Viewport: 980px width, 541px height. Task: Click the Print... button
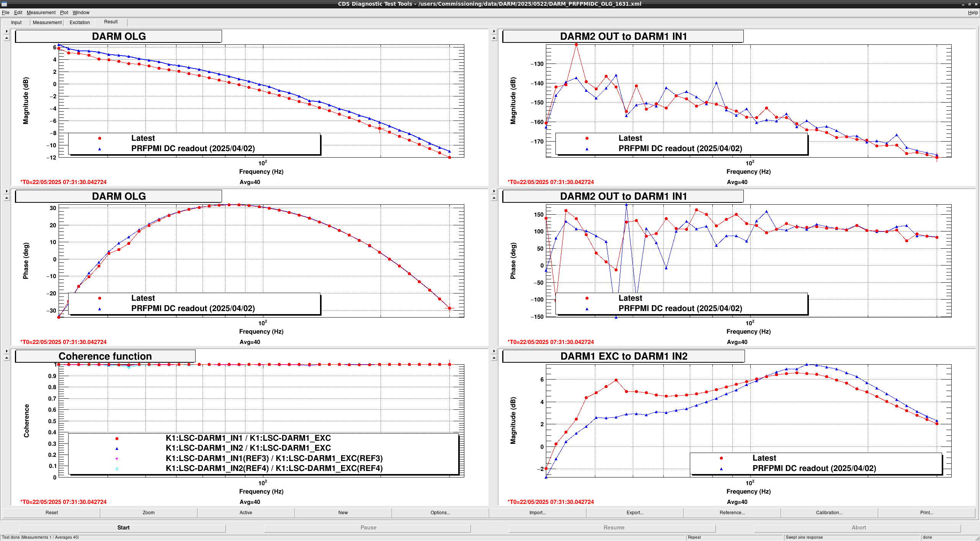(926, 513)
